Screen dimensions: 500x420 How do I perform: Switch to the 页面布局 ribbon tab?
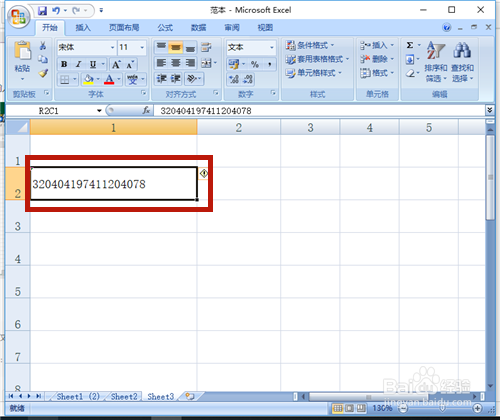pyautogui.click(x=124, y=28)
